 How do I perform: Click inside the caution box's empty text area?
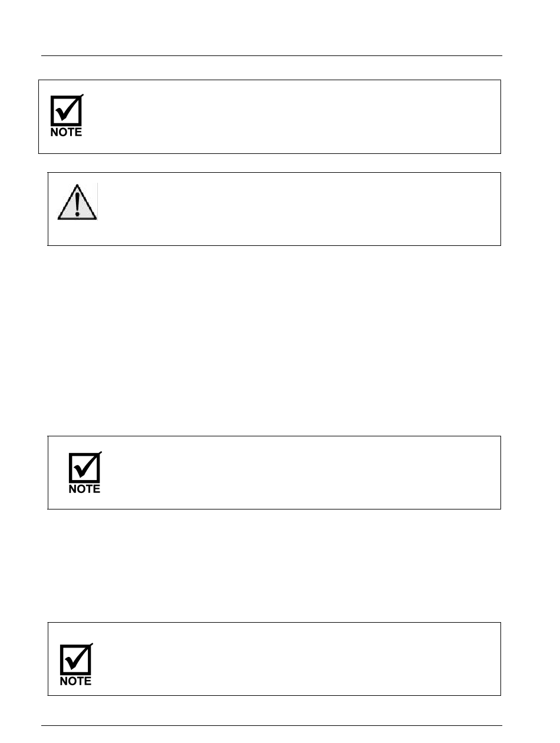point(298,209)
